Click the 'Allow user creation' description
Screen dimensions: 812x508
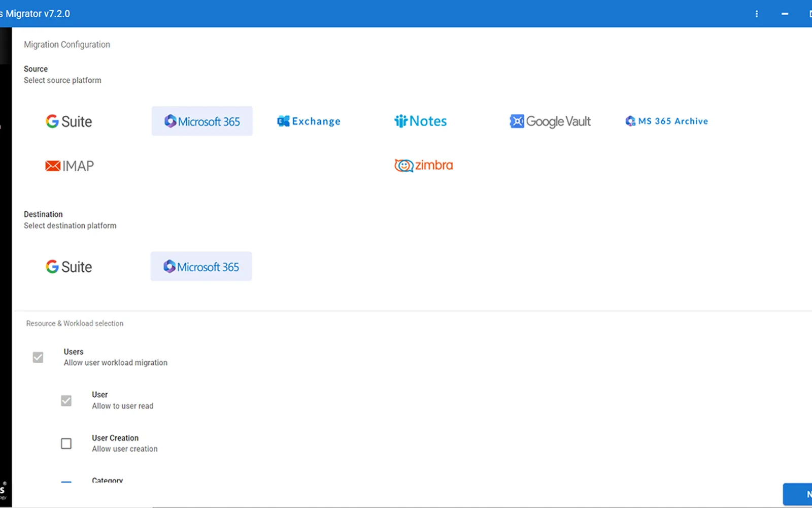point(125,449)
